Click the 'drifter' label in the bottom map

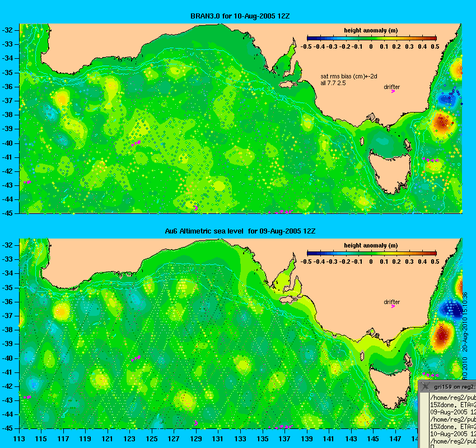point(392,302)
